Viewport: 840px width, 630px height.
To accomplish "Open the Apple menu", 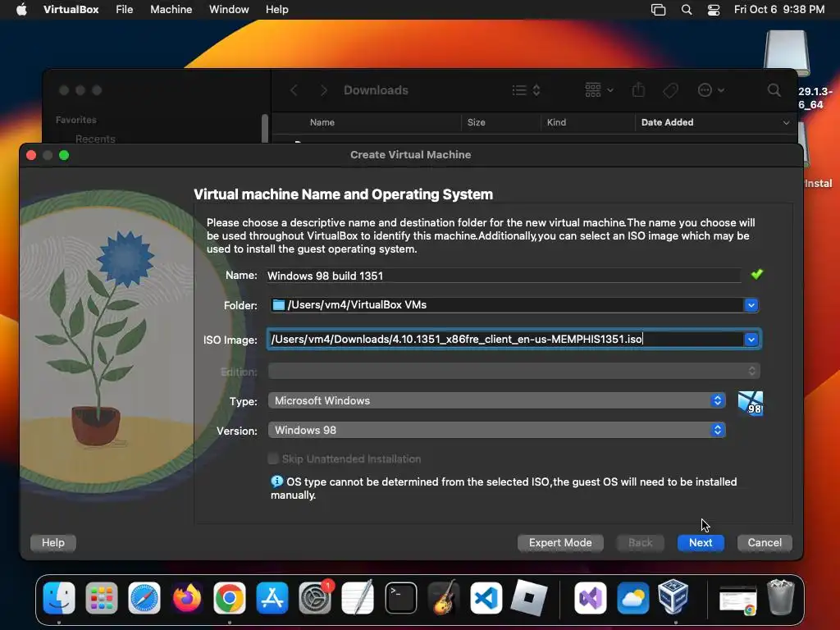I will point(21,10).
